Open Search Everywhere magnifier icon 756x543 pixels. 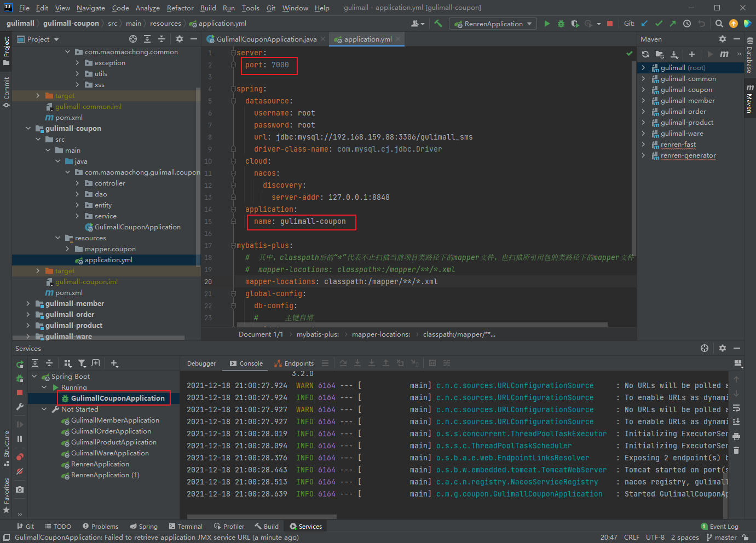pos(719,24)
